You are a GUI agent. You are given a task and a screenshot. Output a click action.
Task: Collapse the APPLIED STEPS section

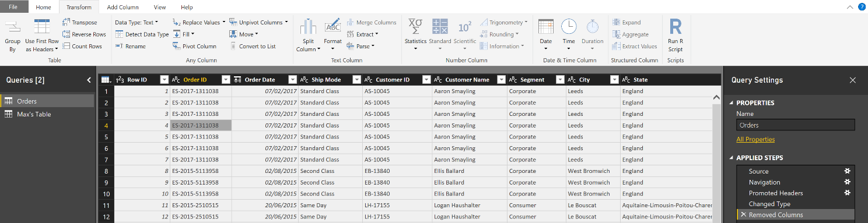point(731,158)
